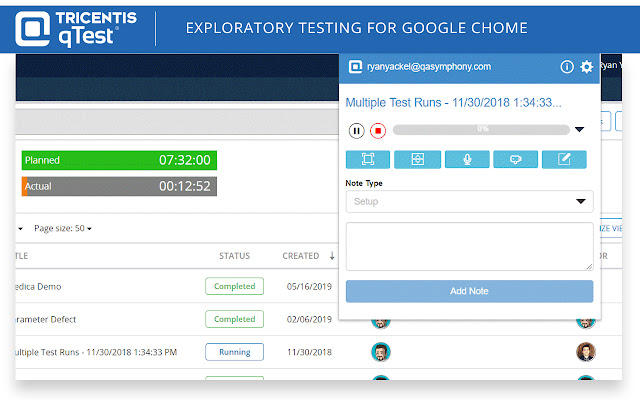Start microphone audio recording
Screen dimensions: 640x400
coord(467,159)
